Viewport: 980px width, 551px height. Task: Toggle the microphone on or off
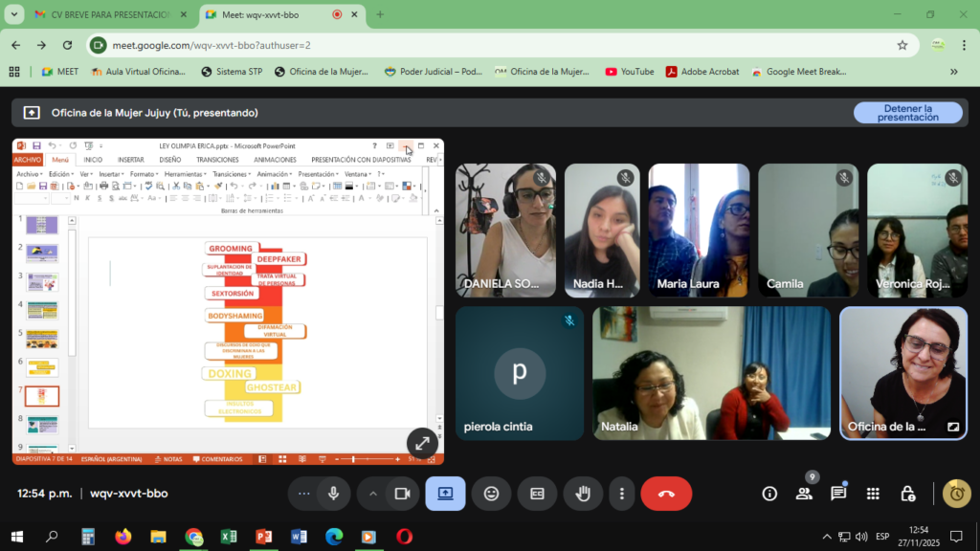(334, 494)
